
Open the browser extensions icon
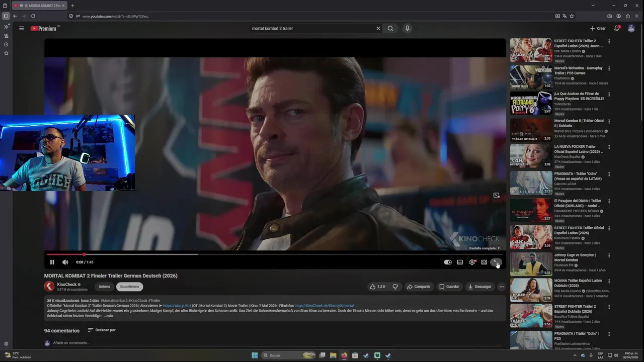point(628,16)
